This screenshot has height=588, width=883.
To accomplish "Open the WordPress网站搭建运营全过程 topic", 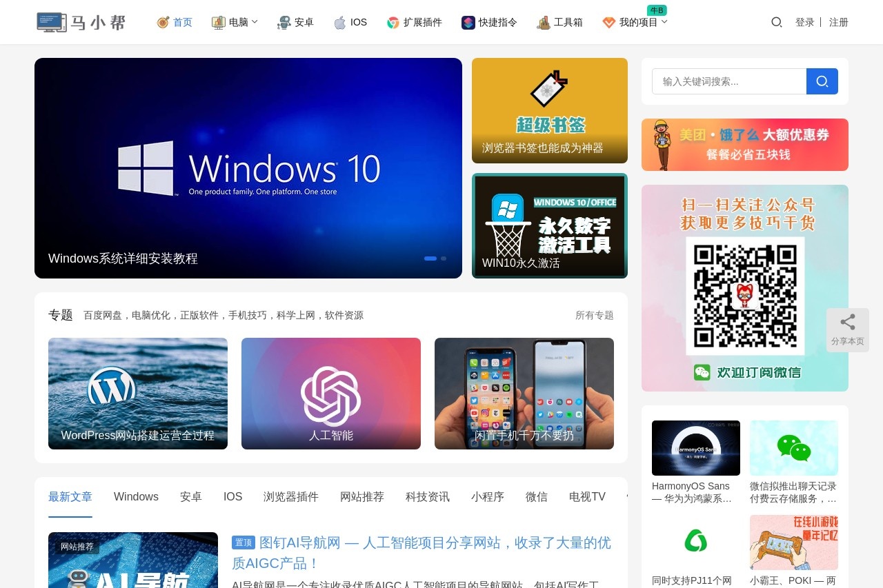I will click(x=138, y=394).
